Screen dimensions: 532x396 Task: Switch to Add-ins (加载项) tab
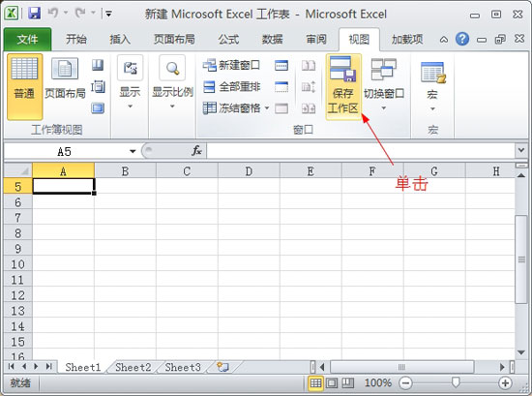(407, 40)
